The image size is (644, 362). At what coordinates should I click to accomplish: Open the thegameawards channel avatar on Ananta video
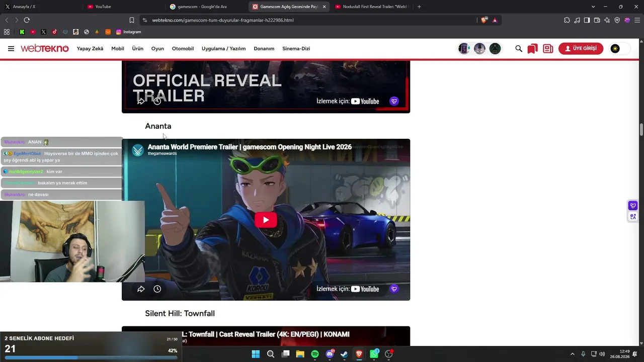click(138, 150)
